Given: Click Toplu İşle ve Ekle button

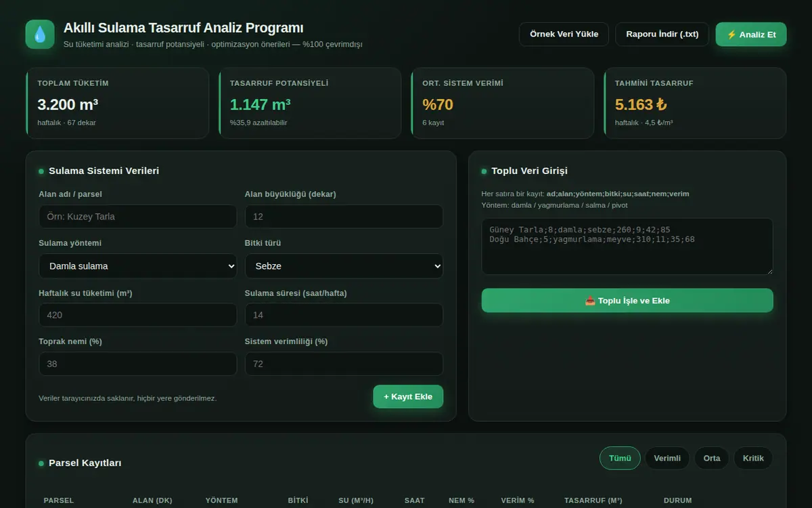Looking at the screenshot, I should point(627,301).
